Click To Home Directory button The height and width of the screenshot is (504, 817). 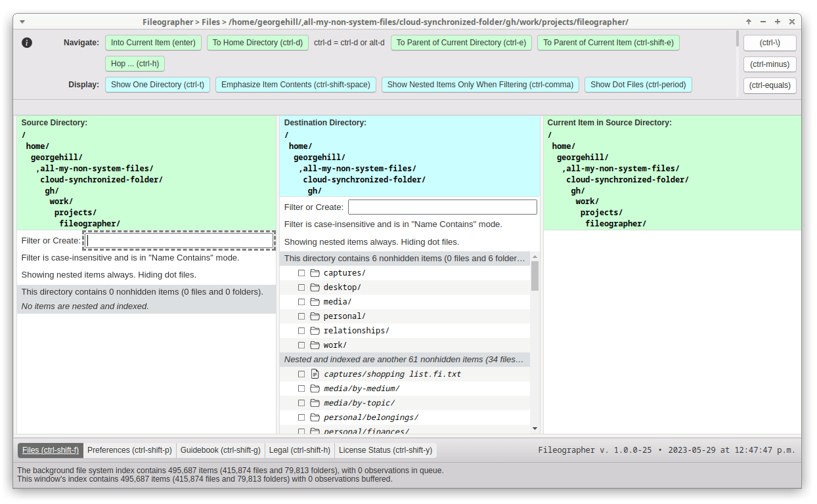pos(257,43)
